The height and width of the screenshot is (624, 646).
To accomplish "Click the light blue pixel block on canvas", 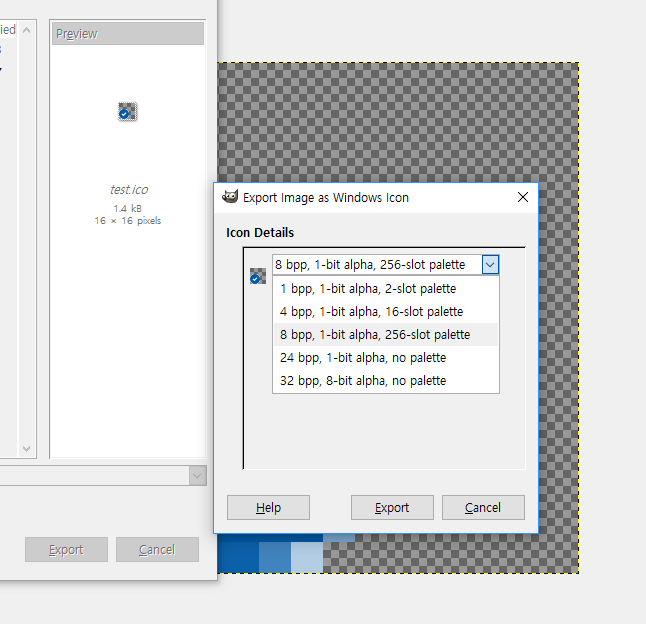I will tap(307, 558).
